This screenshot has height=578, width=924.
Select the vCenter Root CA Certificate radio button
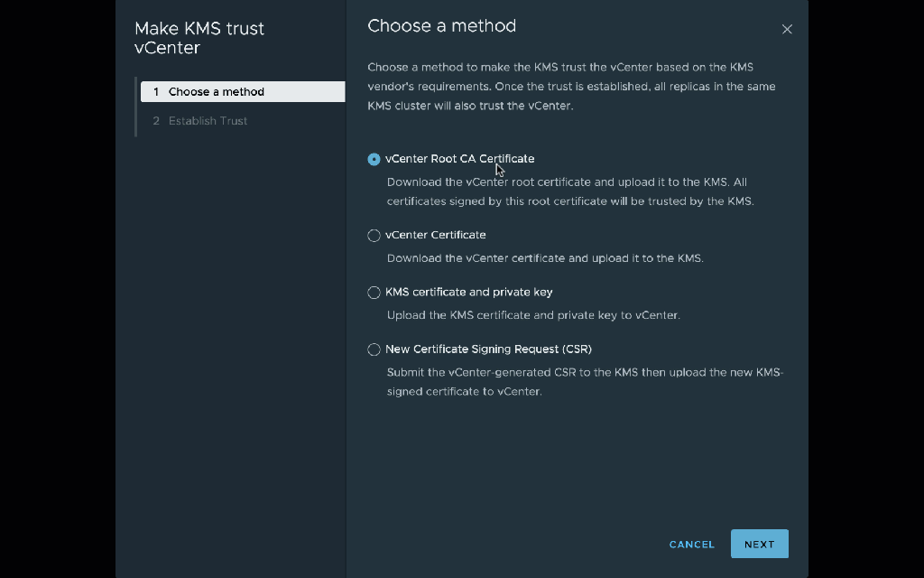coord(374,160)
